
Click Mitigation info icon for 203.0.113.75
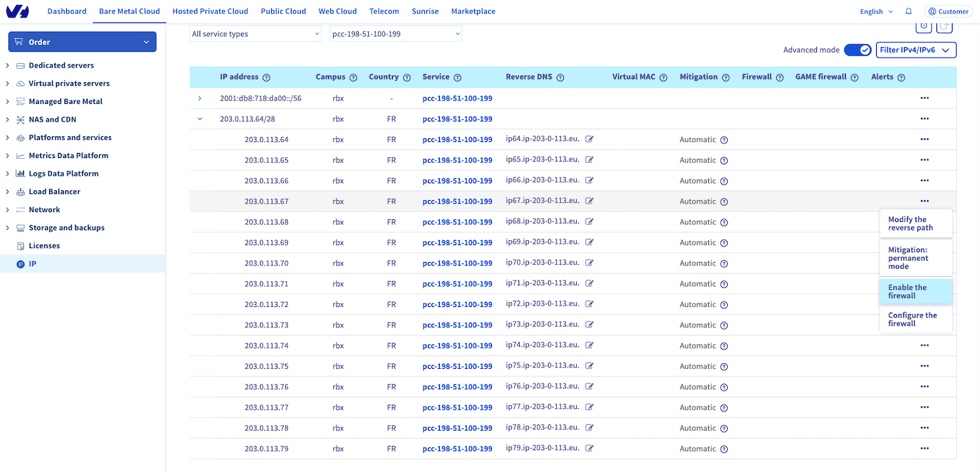coord(724,367)
